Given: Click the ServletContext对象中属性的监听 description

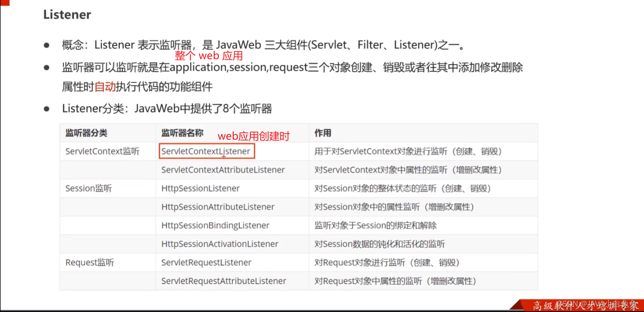Looking at the screenshot, I should (409, 170).
